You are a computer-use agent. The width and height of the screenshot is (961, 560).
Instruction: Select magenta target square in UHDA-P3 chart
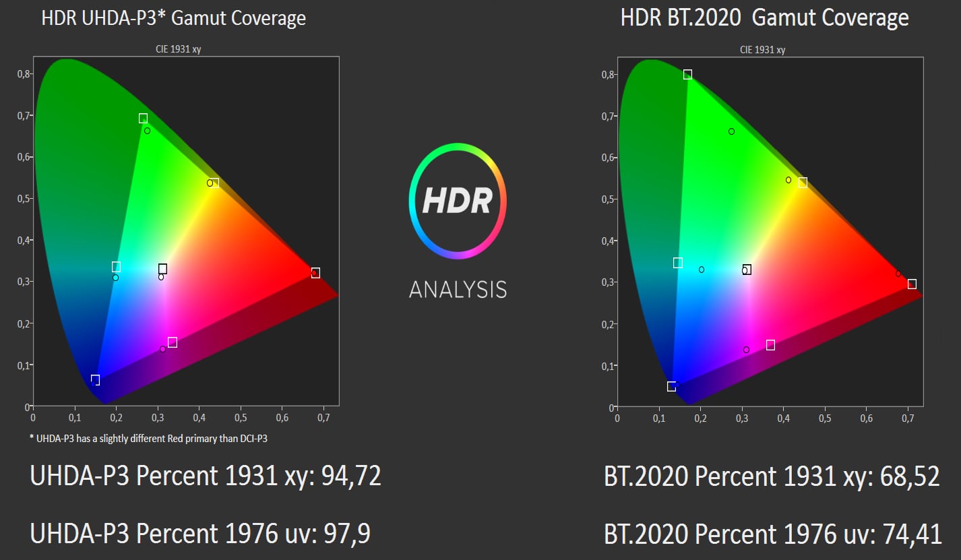click(x=173, y=342)
